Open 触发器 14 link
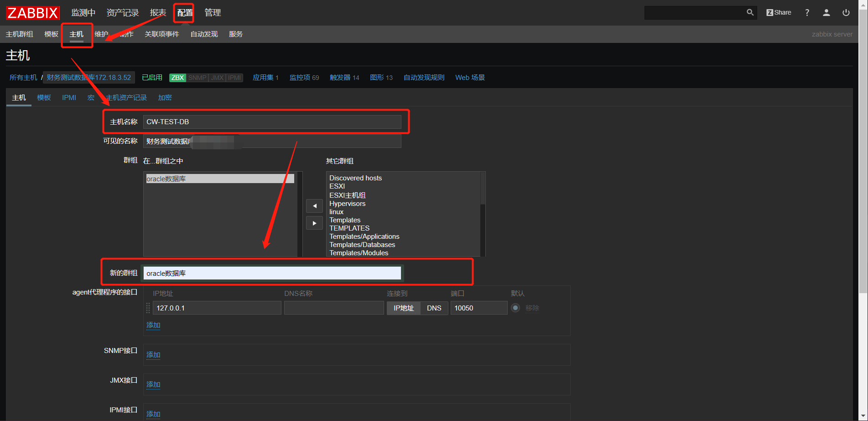 [344, 78]
